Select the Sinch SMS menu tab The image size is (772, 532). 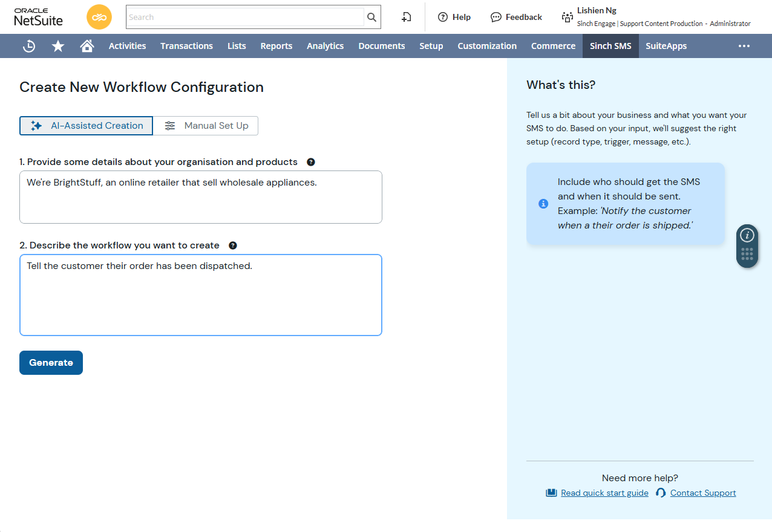pos(610,46)
